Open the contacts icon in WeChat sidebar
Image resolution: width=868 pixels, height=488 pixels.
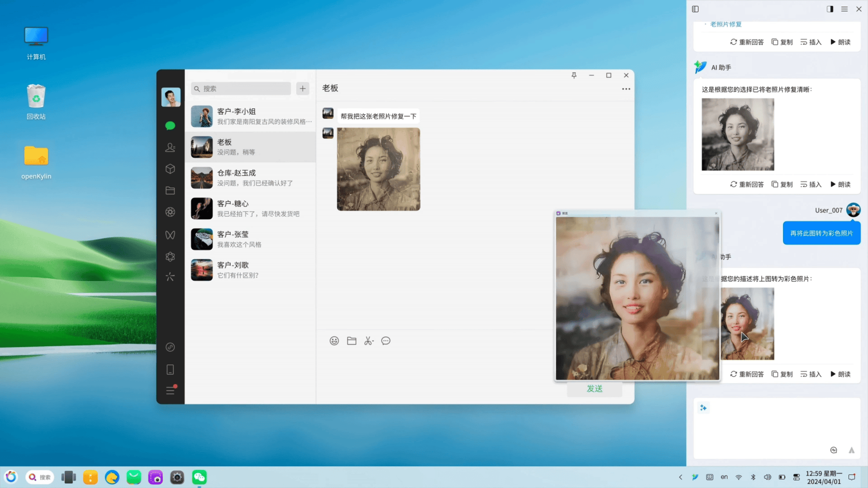[170, 147]
